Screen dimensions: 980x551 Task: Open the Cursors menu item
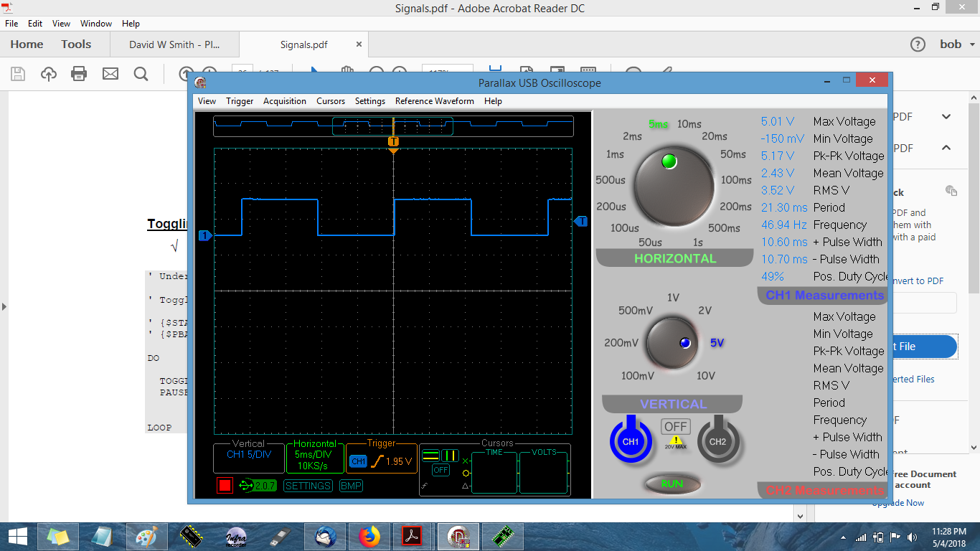coord(331,101)
